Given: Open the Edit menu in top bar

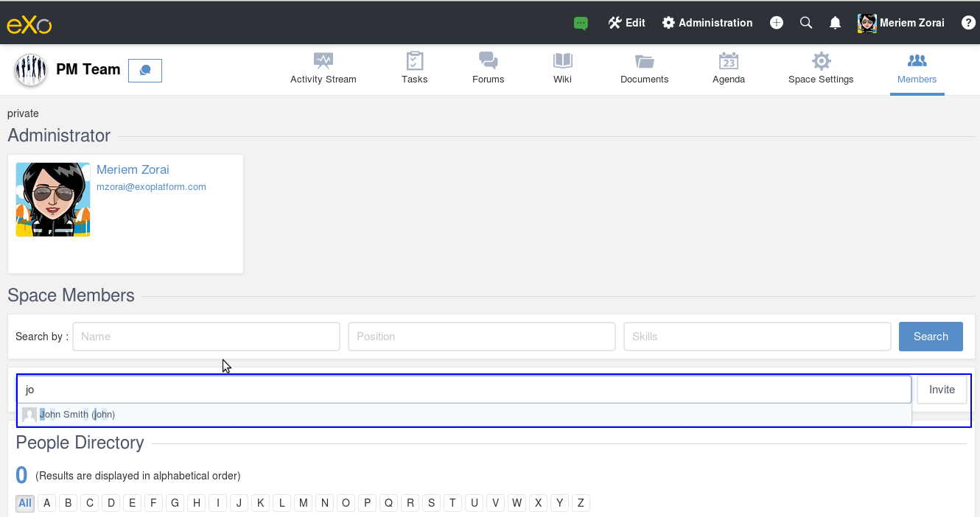Looking at the screenshot, I should coord(626,23).
